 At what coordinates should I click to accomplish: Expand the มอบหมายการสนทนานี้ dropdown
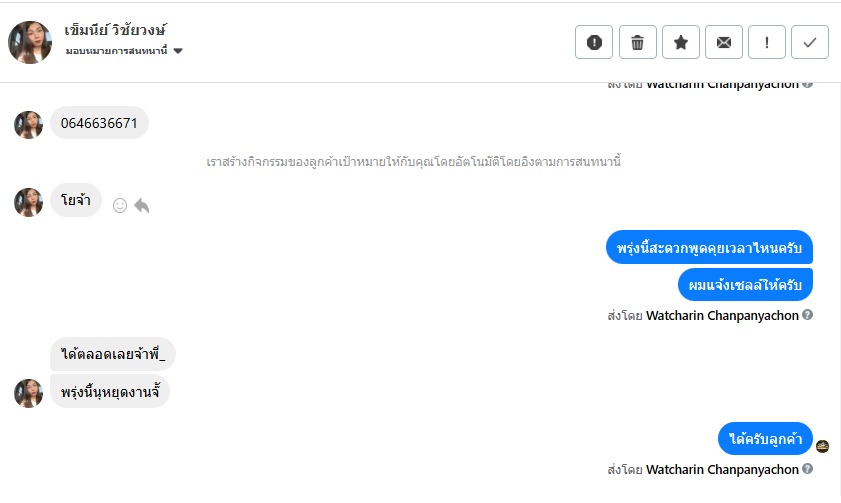tap(178, 51)
